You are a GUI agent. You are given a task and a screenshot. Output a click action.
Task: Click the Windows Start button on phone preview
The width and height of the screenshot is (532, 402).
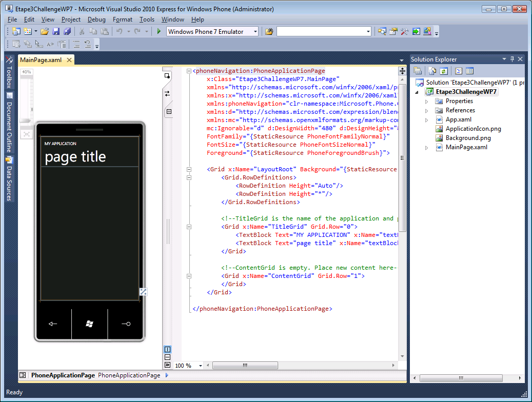[x=90, y=324]
